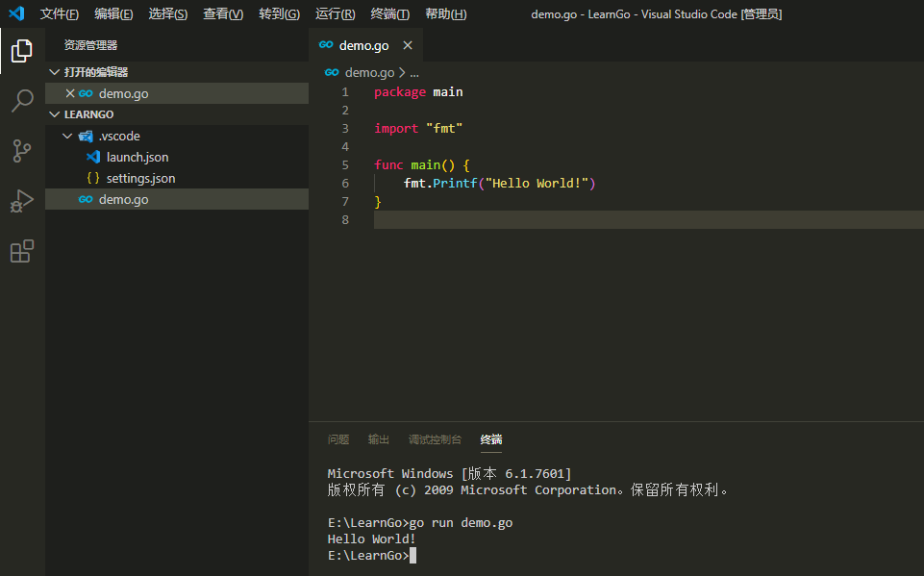This screenshot has width=924, height=576.
Task: Open the Source Control view icon
Action: [x=22, y=151]
